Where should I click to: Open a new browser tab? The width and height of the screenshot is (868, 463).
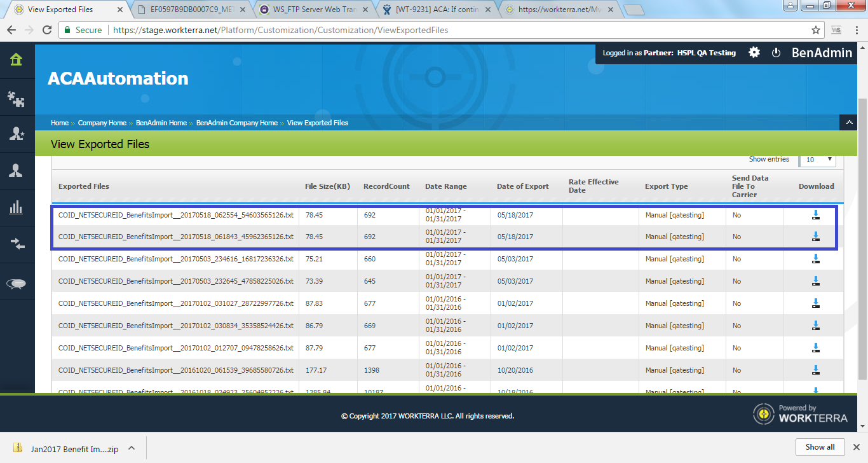click(x=634, y=10)
